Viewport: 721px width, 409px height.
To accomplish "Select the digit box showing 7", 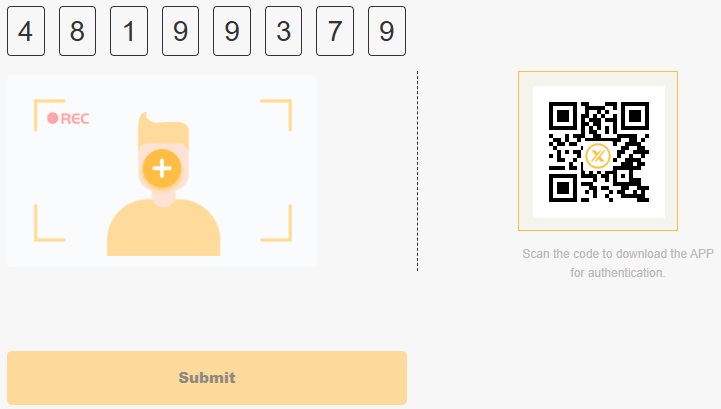I will [x=335, y=31].
